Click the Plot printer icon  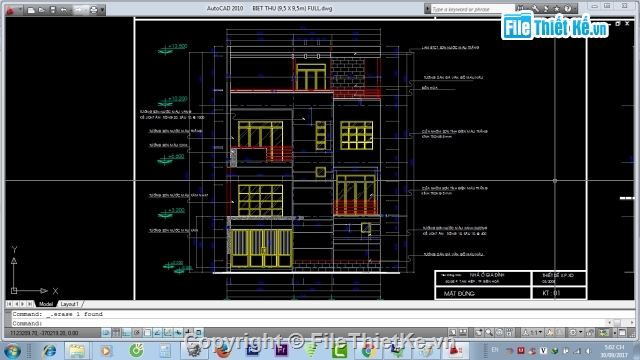point(93,10)
